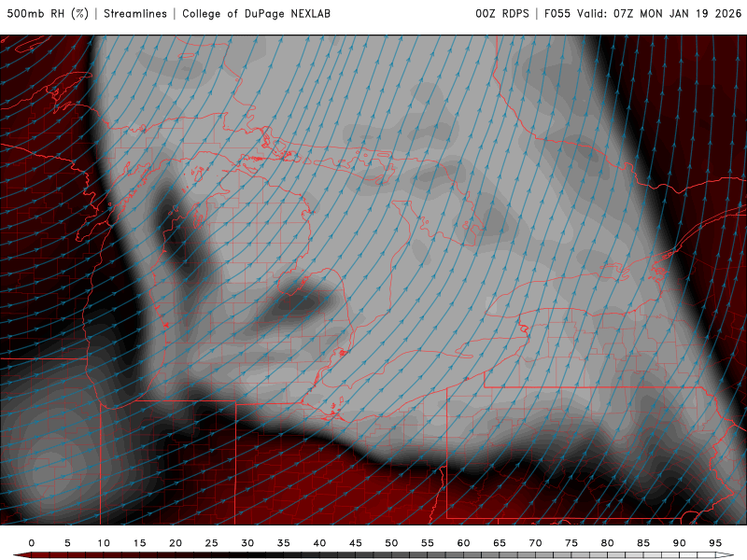Select the colorbar label "20"
The height and width of the screenshot is (560, 747).
click(x=176, y=543)
